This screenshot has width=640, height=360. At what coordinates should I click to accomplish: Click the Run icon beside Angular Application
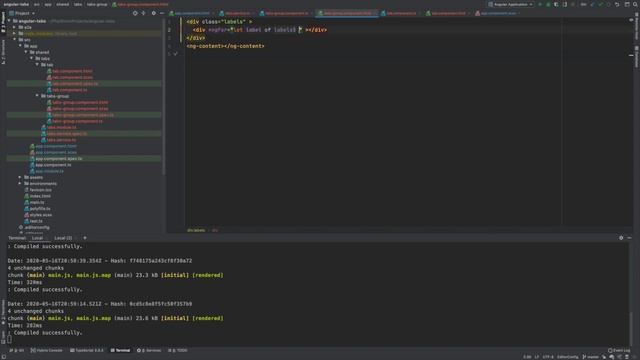pos(540,4)
